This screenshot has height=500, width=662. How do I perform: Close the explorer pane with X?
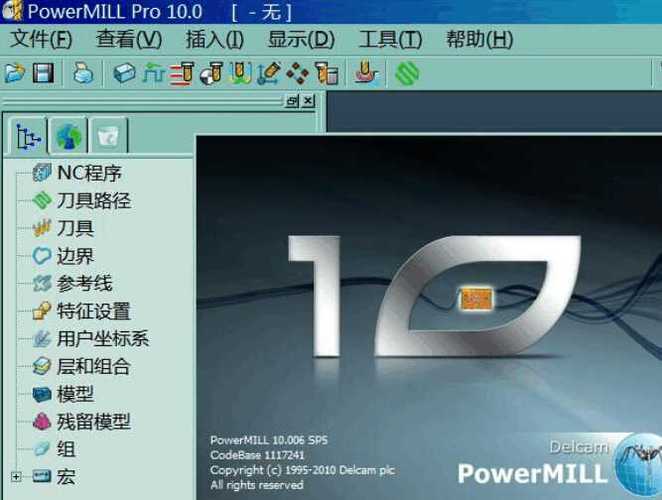tap(309, 101)
